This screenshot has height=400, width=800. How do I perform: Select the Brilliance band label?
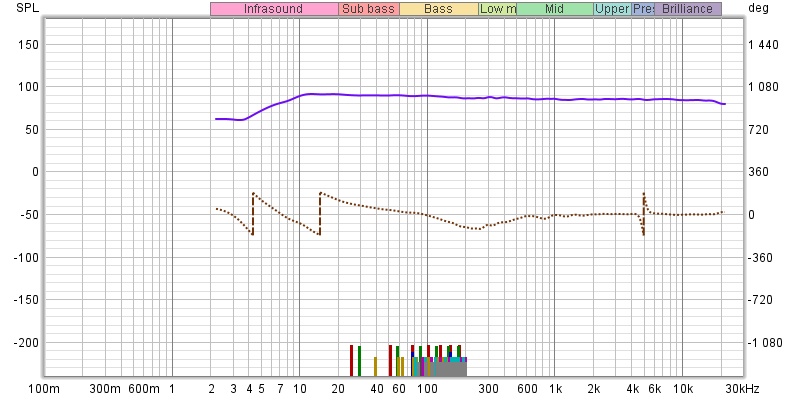[x=688, y=9]
